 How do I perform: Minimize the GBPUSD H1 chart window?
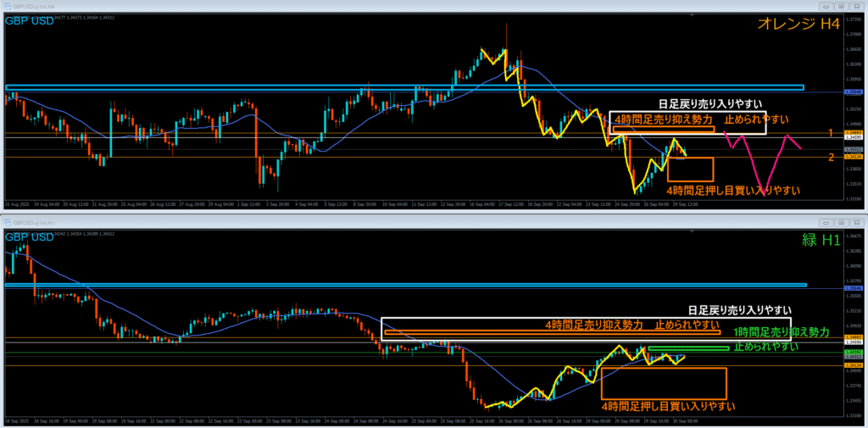[826, 221]
